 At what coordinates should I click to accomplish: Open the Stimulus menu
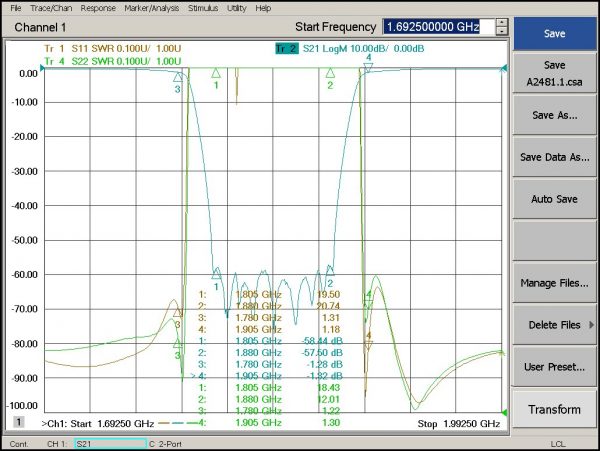click(203, 8)
